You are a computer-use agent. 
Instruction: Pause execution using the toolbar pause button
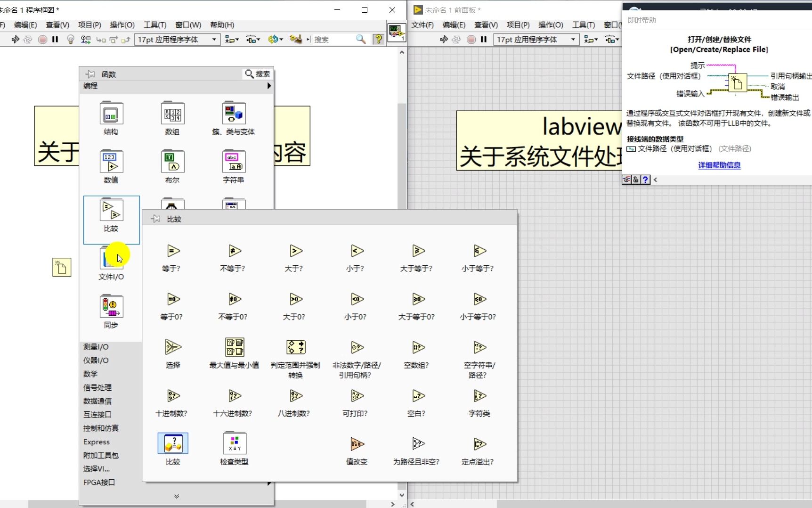(x=55, y=40)
